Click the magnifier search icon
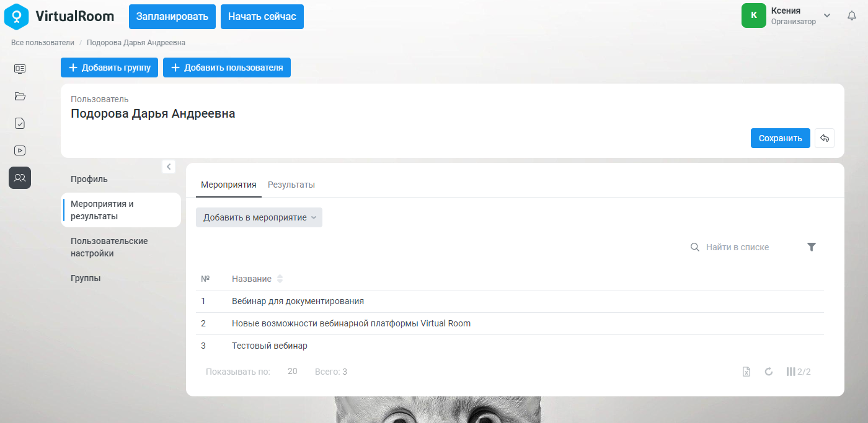This screenshot has width=868, height=423. (x=695, y=247)
